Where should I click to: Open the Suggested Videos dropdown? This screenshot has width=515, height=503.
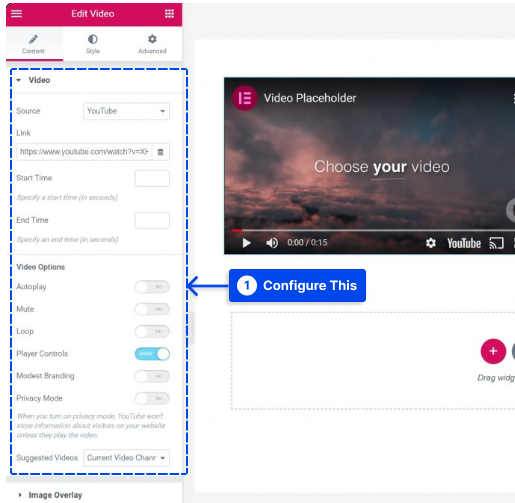[126, 458]
